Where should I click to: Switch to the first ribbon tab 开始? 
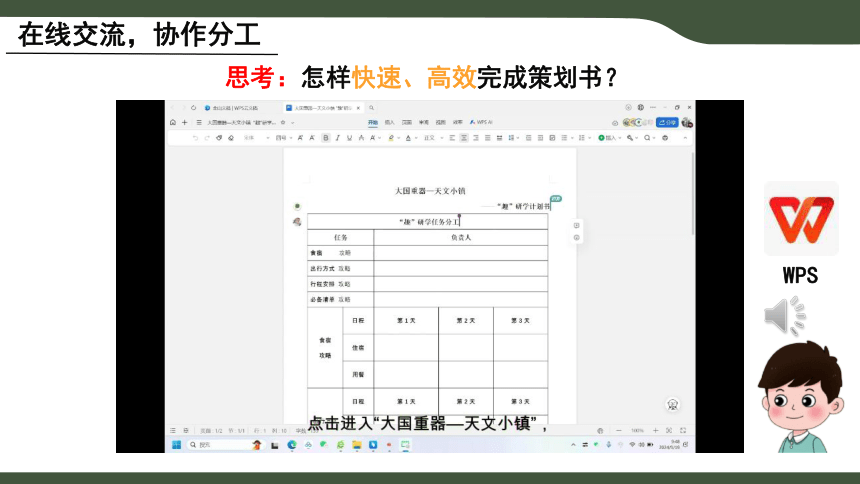(373, 122)
